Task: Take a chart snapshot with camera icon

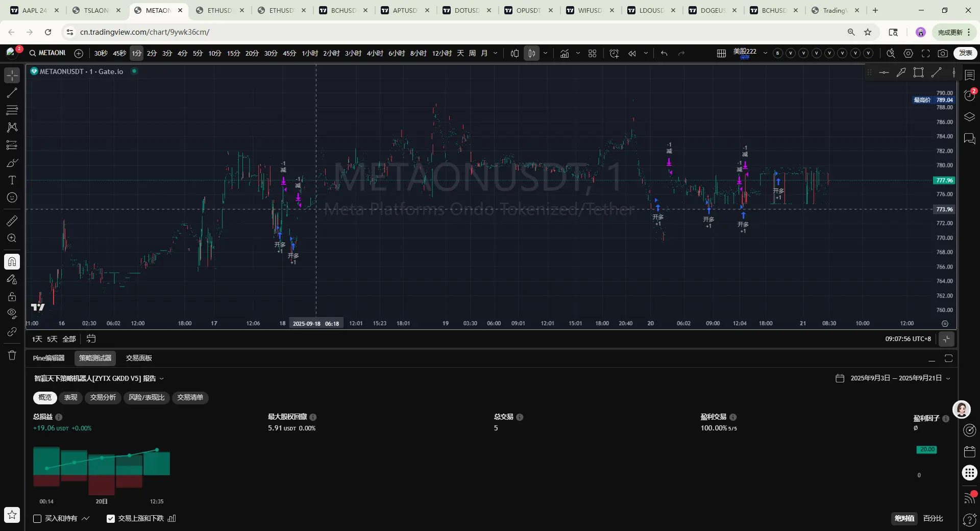Action: pyautogui.click(x=943, y=53)
